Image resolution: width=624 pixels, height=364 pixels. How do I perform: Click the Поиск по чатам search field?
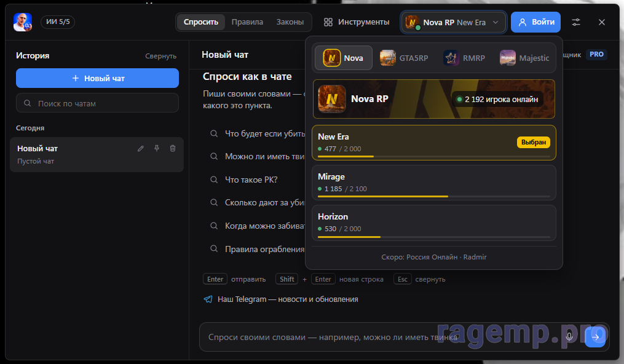(x=98, y=103)
